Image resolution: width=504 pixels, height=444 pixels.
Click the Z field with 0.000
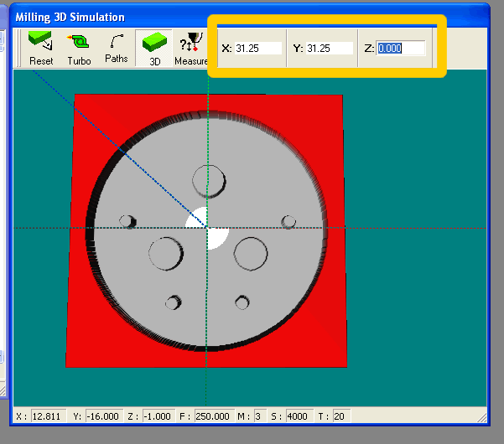401,48
